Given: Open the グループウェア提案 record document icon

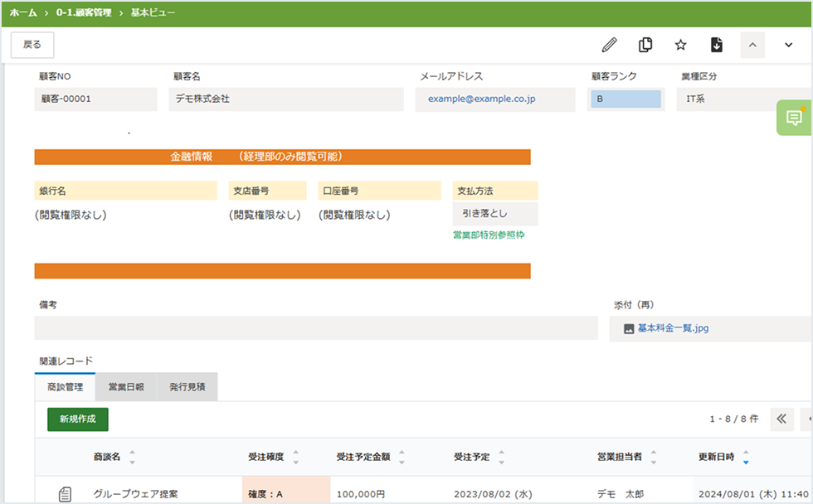Looking at the screenshot, I should 65,495.
